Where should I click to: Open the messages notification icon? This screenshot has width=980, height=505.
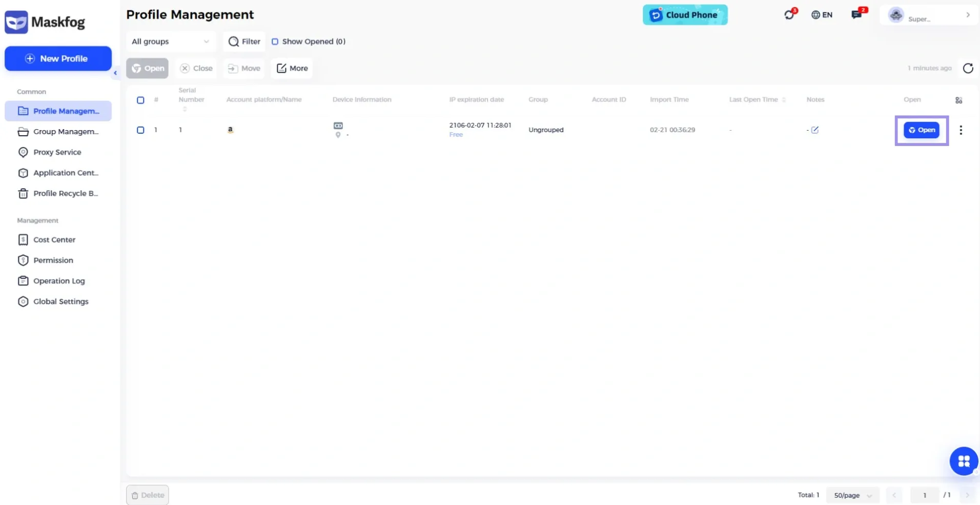pyautogui.click(x=856, y=14)
